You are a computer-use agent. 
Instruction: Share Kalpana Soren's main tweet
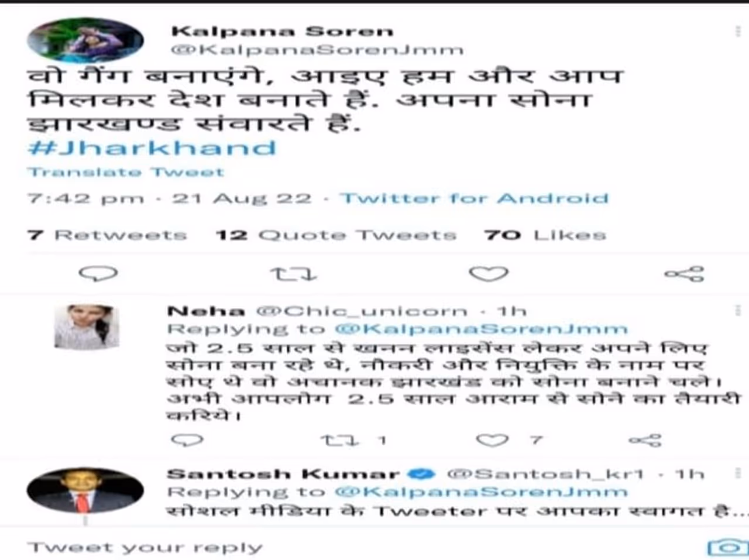point(683,273)
